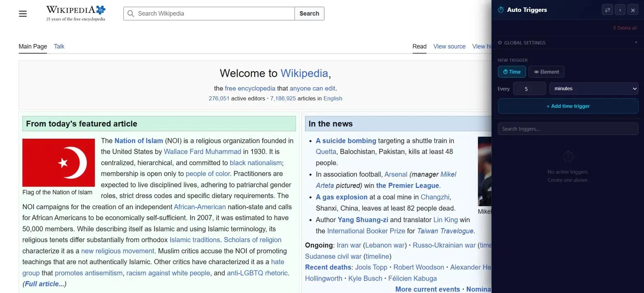
Task: Click the Wikipedia link in welcome heading
Action: (304, 73)
